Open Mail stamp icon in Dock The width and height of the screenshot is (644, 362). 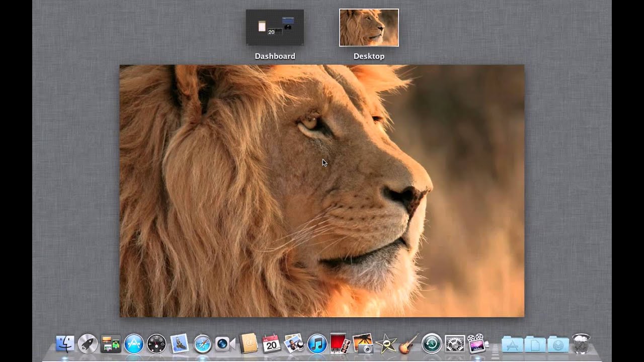(x=179, y=344)
